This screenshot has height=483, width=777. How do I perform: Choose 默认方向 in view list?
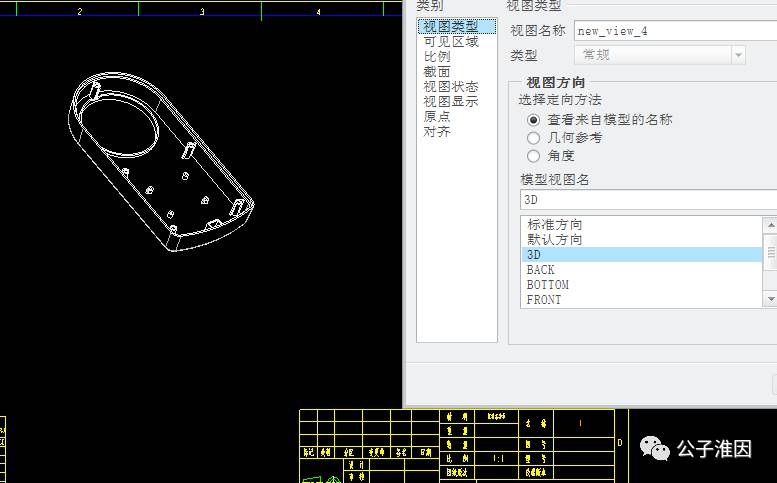coord(642,240)
